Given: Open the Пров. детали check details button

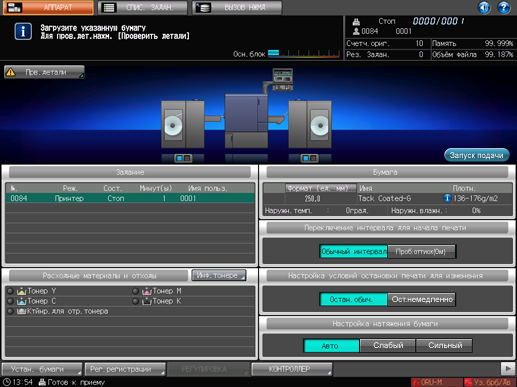Looking at the screenshot, I should coord(44,72).
